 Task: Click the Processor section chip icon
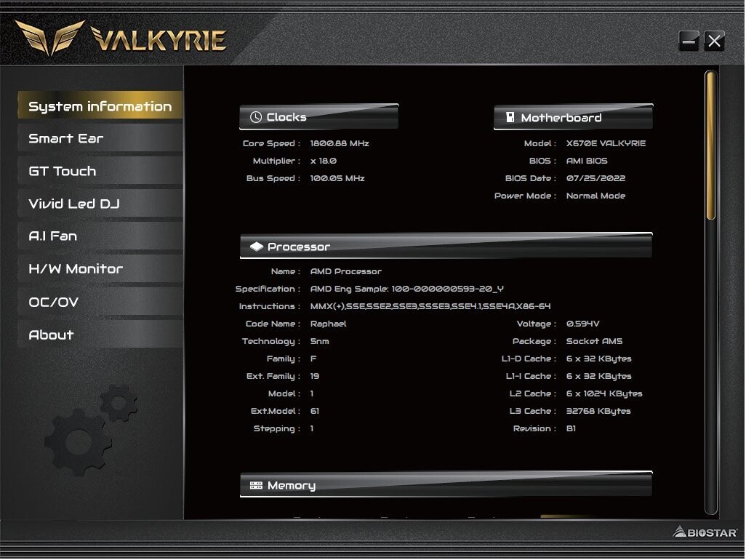257,247
